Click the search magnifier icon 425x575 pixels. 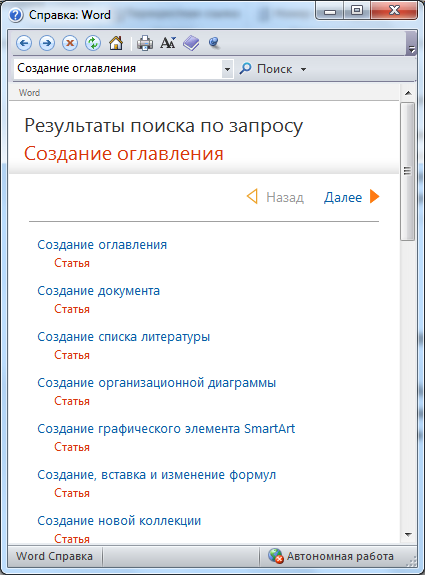245,68
